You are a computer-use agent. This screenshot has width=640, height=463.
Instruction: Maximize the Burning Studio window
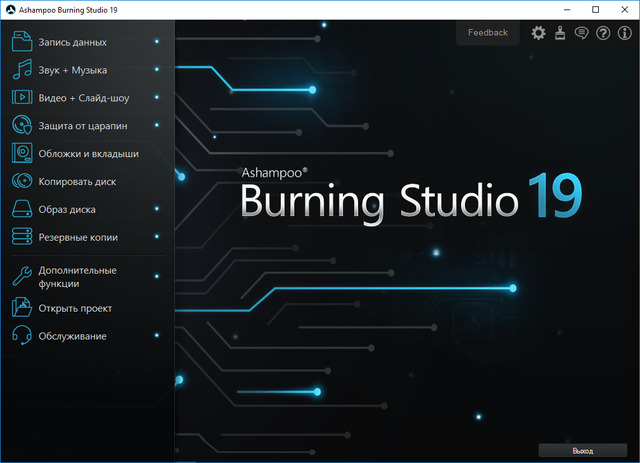[x=594, y=9]
